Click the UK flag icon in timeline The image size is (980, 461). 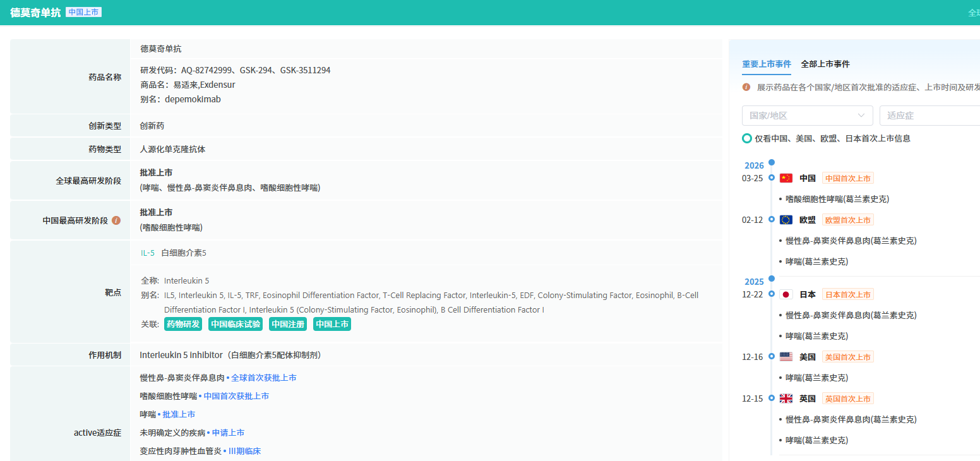click(786, 398)
